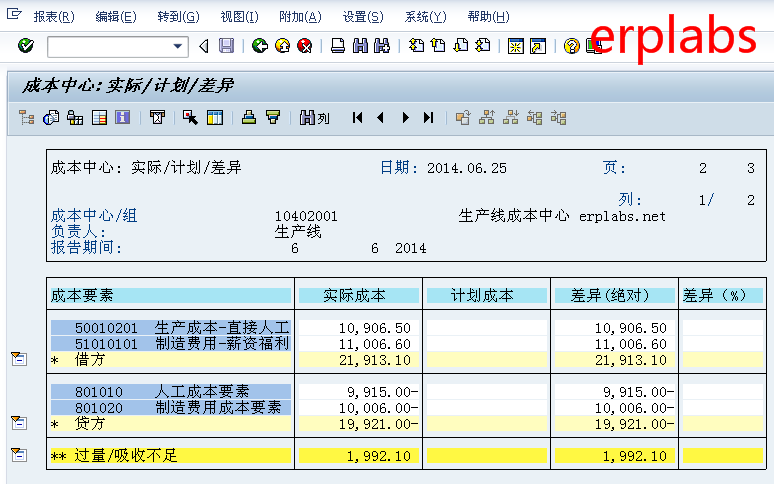Click the greyed folder icon with curved arrow
The image size is (774, 484).
point(463,117)
